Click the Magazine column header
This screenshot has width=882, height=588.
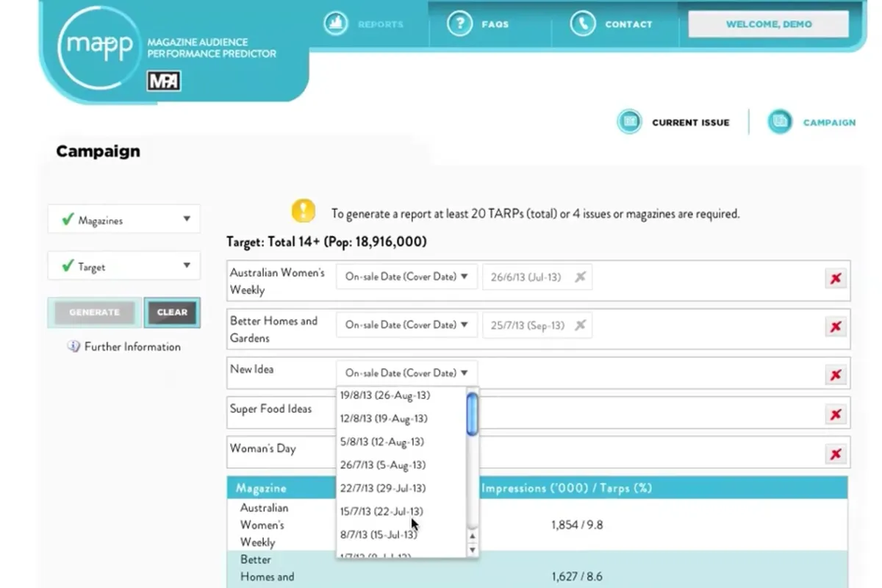pos(261,488)
